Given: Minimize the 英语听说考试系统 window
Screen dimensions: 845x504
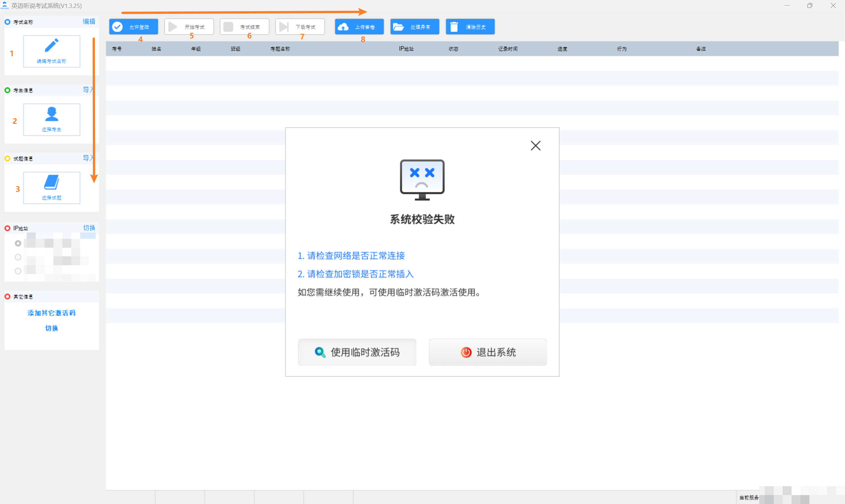Looking at the screenshot, I should 787,5.
